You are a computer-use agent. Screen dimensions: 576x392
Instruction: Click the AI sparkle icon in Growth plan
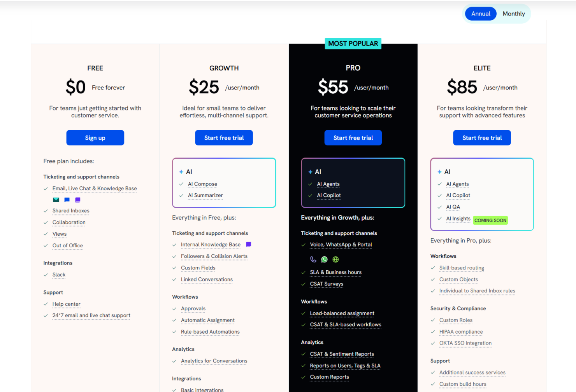pos(181,171)
